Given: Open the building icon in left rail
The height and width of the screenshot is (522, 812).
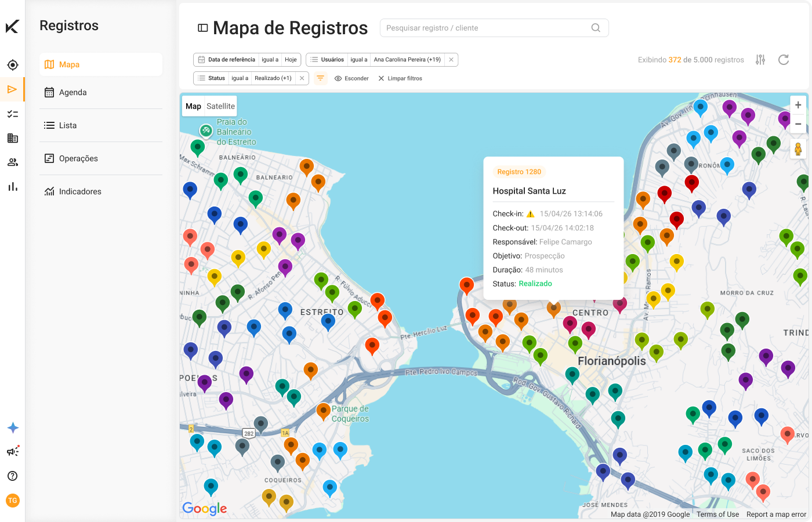Looking at the screenshot, I should click(x=12, y=138).
